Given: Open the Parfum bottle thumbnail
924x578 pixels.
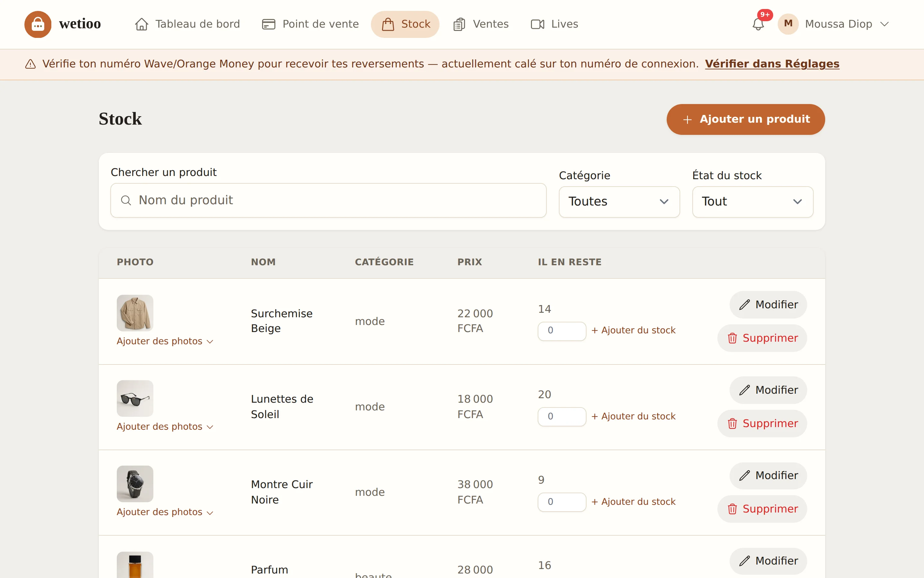Looking at the screenshot, I should (x=135, y=565).
